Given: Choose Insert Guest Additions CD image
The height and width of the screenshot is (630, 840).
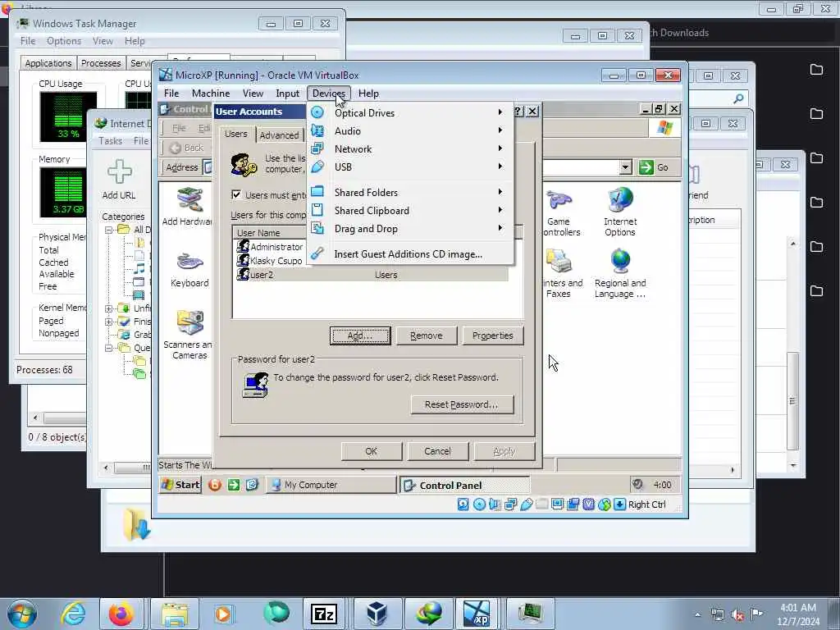Looking at the screenshot, I should click(410, 254).
